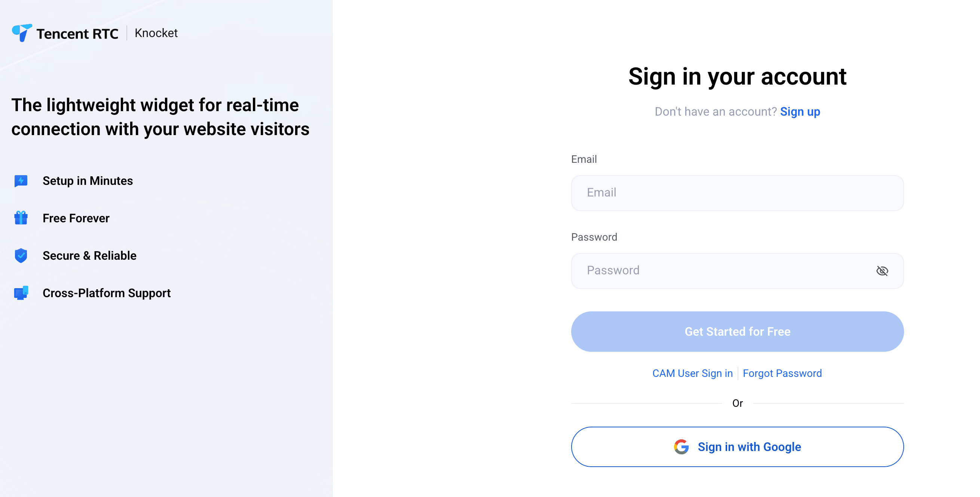This screenshot has width=980, height=497.
Task: Click the Cross-Platform Support devices icon
Action: 21,293
